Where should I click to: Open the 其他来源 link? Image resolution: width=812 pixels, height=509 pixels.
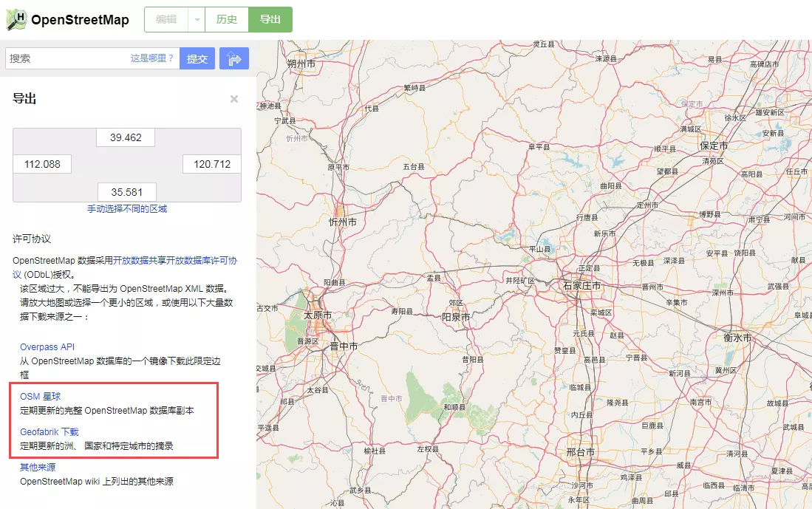38,467
